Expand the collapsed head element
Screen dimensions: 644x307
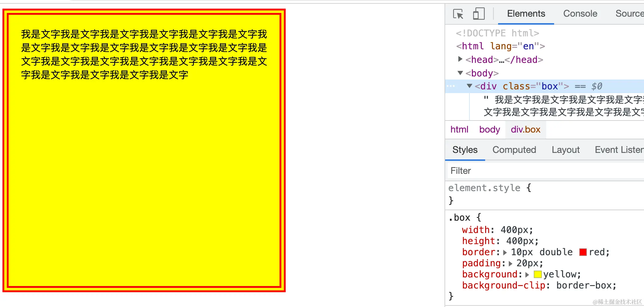click(x=460, y=59)
